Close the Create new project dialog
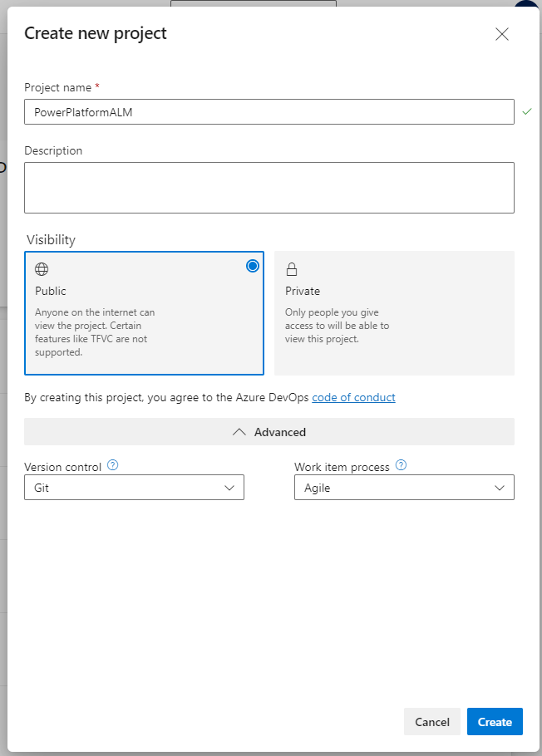 tap(501, 34)
